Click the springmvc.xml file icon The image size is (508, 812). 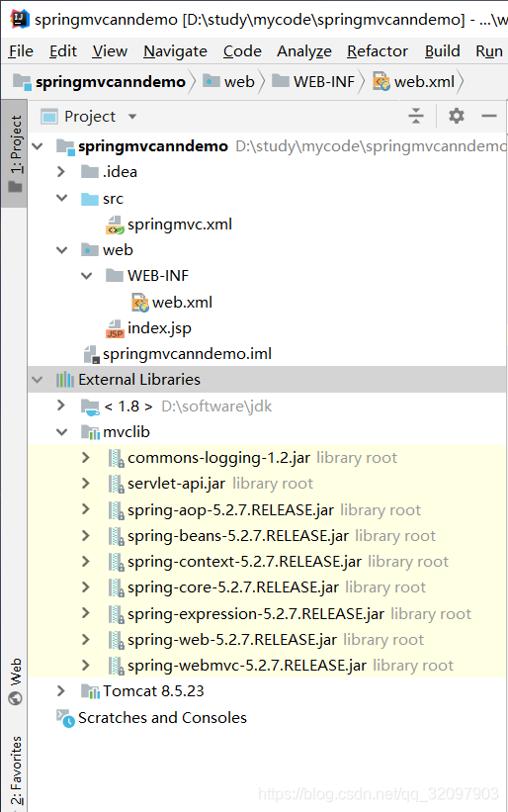[116, 225]
